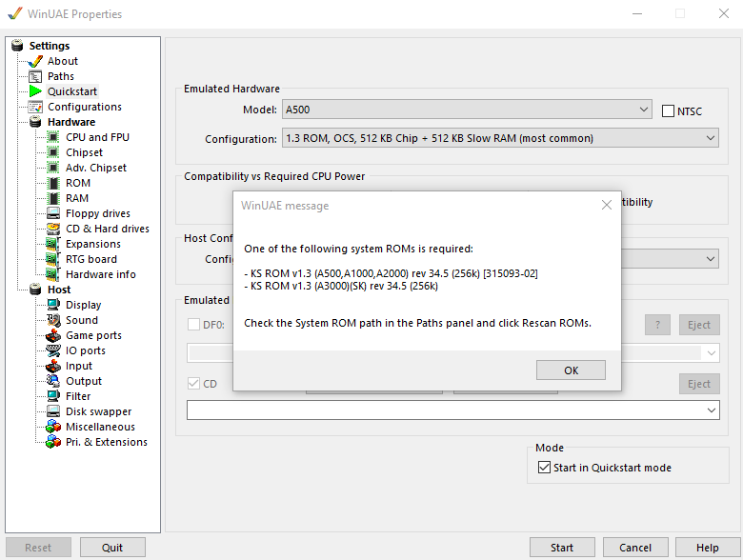Click OK in WinUAE message dialog
The height and width of the screenshot is (560, 743).
click(571, 370)
